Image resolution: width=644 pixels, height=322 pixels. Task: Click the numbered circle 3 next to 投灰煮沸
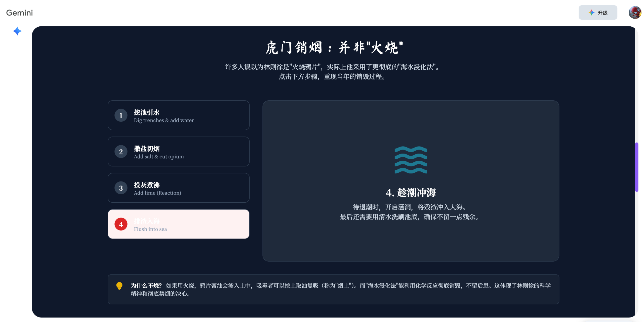(x=121, y=188)
